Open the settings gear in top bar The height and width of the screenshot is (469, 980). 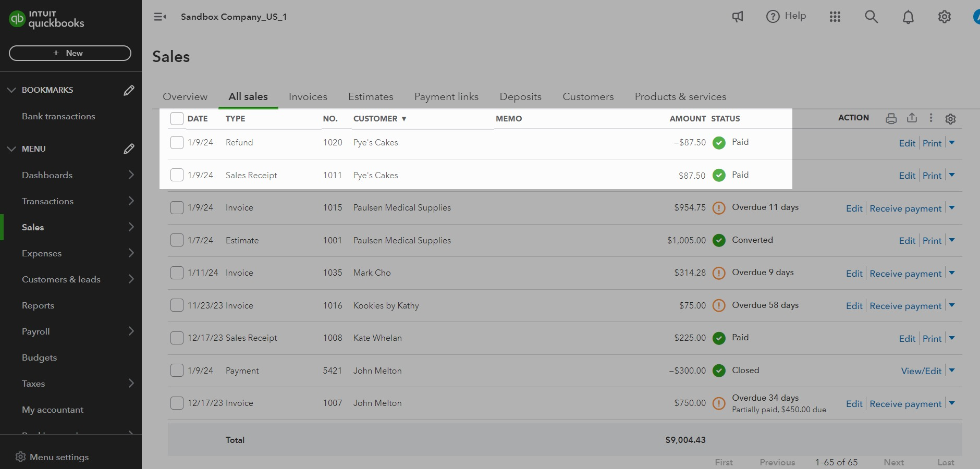pyautogui.click(x=945, y=17)
